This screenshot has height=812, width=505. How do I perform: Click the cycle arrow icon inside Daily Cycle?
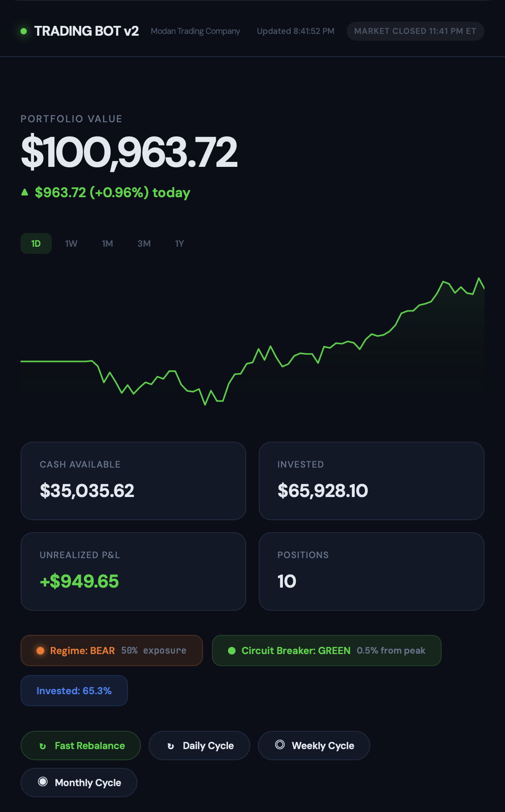[171, 746]
